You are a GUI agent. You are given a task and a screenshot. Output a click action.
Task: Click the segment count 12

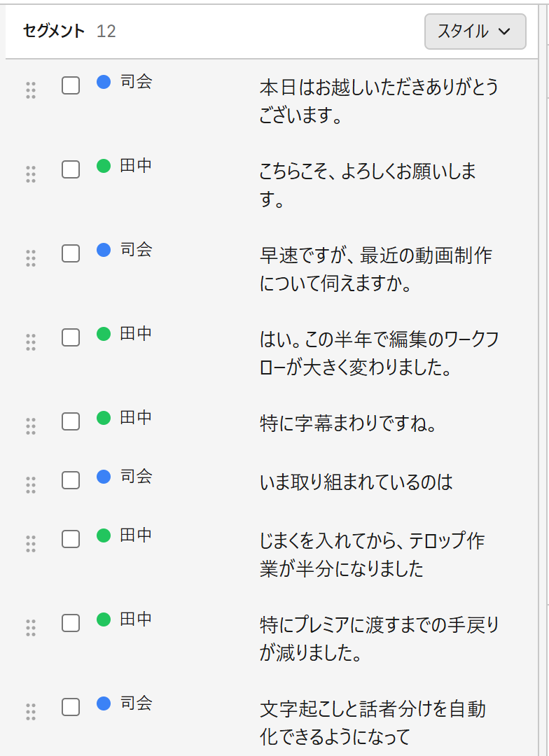(x=106, y=31)
